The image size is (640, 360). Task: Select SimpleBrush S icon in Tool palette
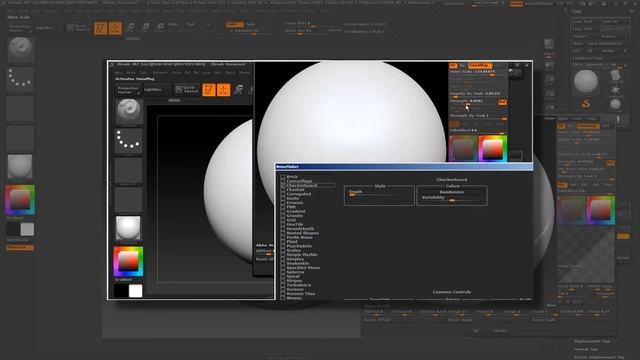(586, 104)
